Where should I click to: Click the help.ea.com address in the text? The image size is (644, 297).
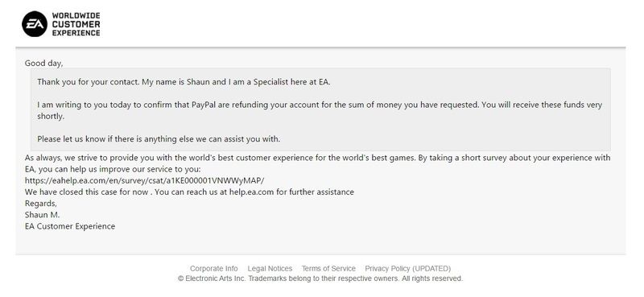(251, 192)
